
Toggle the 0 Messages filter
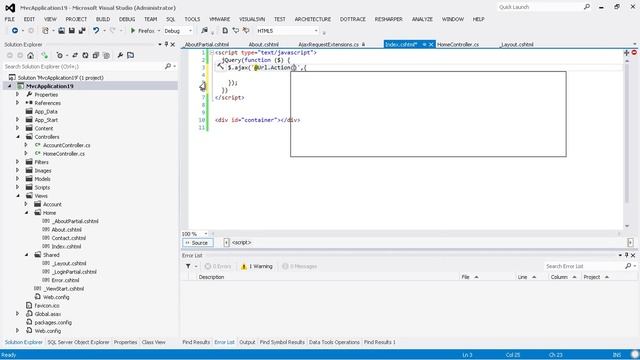[300, 266]
